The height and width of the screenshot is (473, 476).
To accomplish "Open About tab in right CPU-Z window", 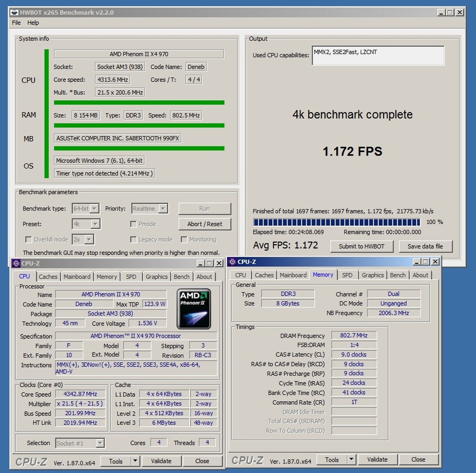I will (420, 275).
